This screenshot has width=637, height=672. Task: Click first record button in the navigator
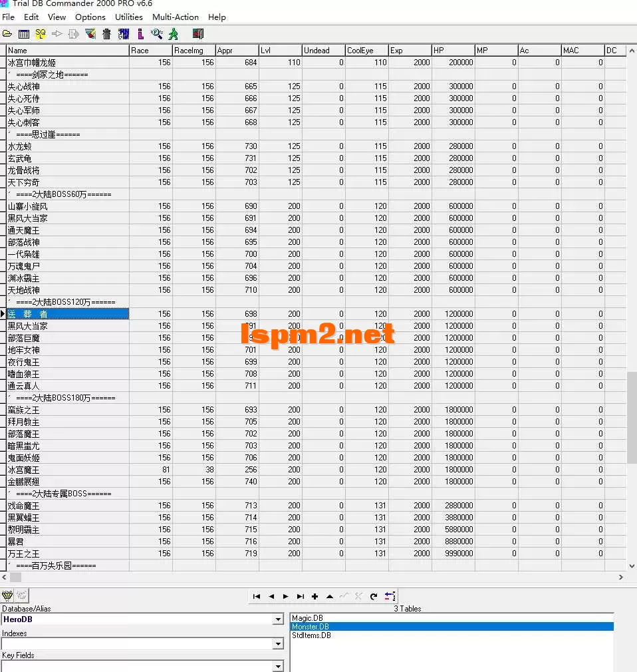pyautogui.click(x=256, y=596)
